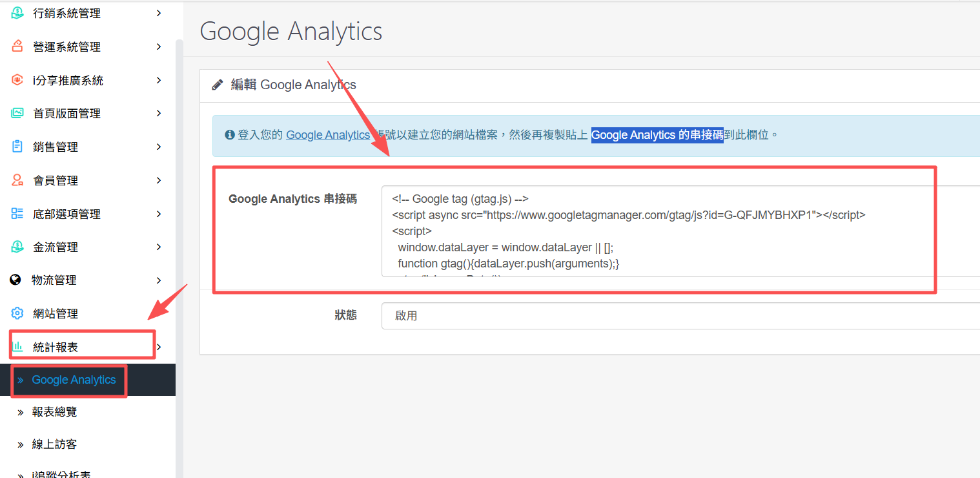Click the 物流管理 globe icon
980x478 pixels.
click(15, 280)
